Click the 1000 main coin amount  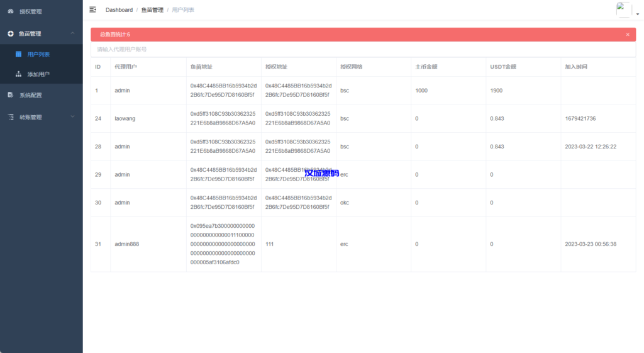(421, 91)
